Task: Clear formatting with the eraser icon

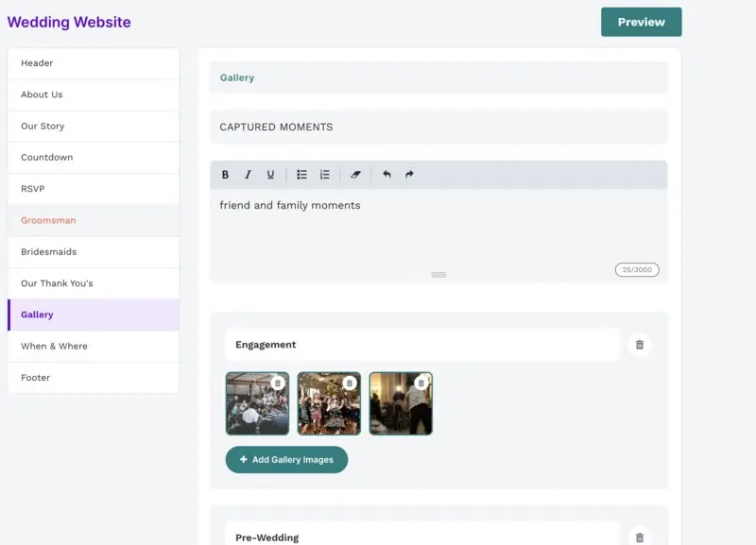Action: 356,175
